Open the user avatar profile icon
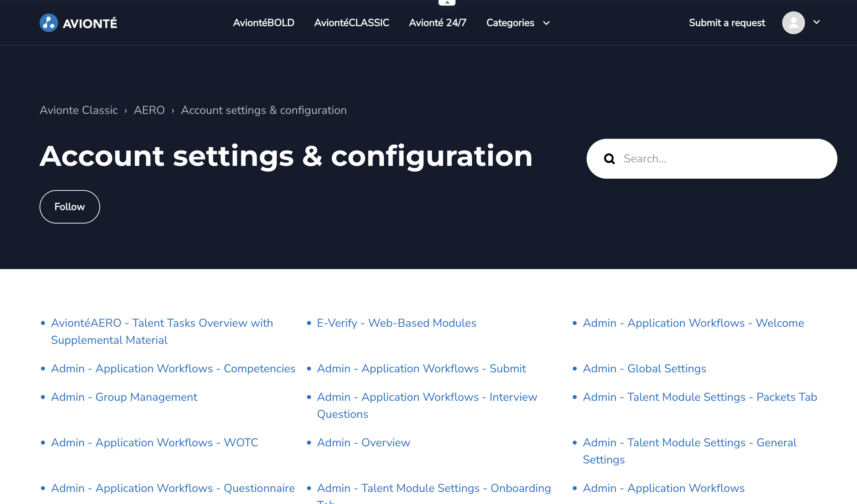The width and height of the screenshot is (857, 504). coord(793,23)
